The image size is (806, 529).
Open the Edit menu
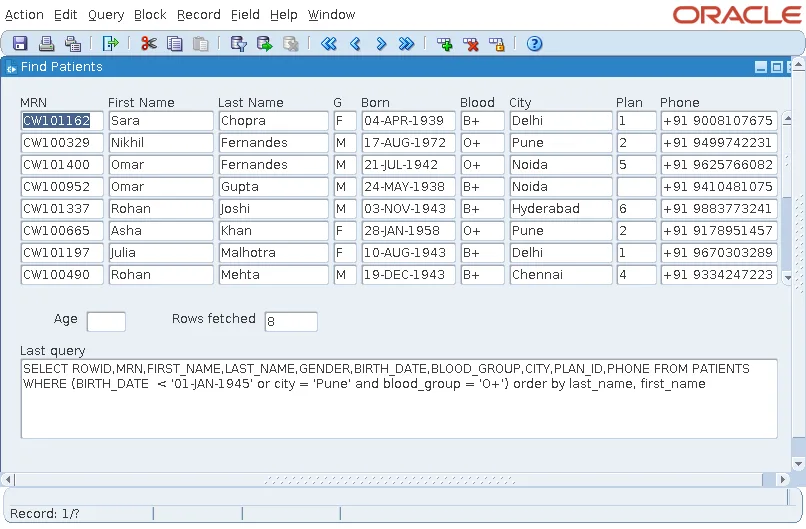point(65,15)
